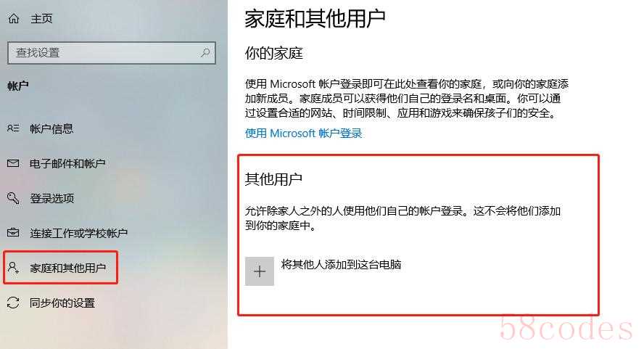Click the sync arrows icon for 同步你的设置
Image resolution: width=644 pixels, height=349 pixels.
tap(13, 303)
